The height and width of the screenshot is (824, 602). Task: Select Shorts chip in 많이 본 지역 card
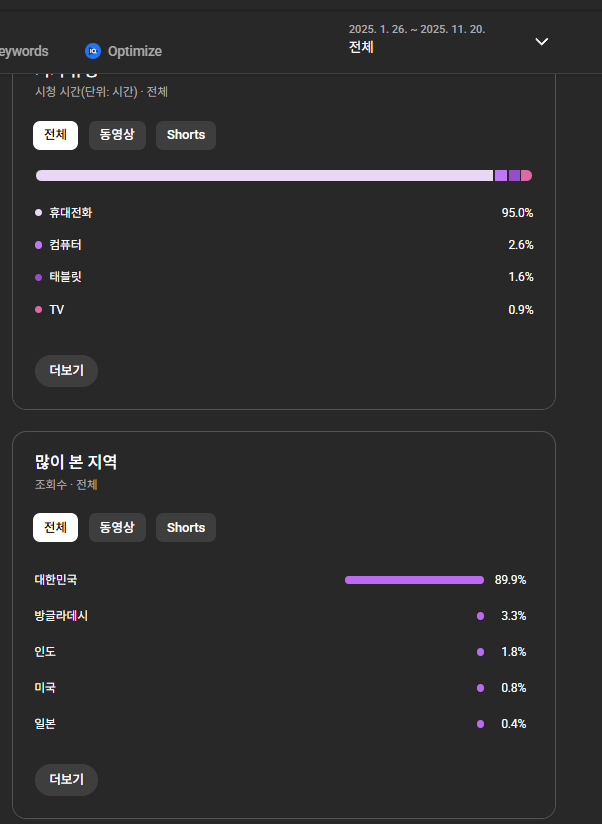click(x=186, y=528)
